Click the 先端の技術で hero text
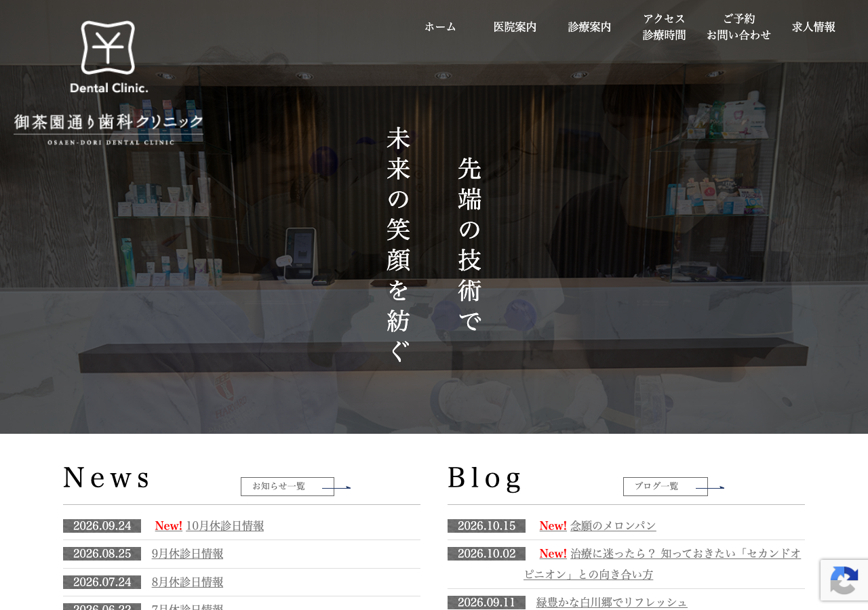The image size is (868, 610). 470,245
